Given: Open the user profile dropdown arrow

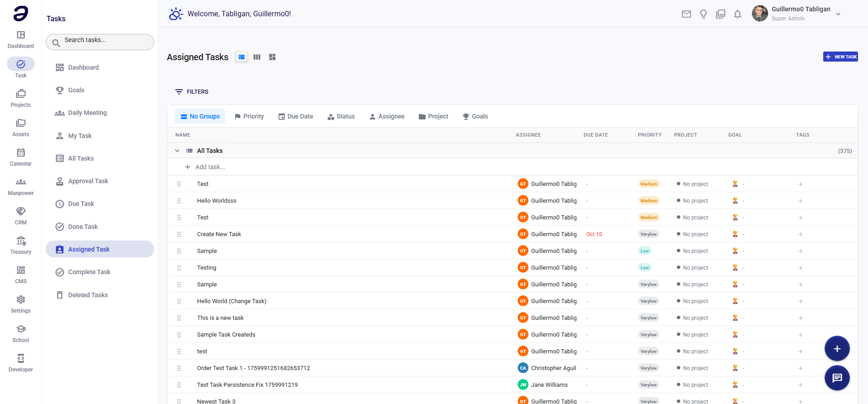Looking at the screenshot, I should [x=838, y=14].
